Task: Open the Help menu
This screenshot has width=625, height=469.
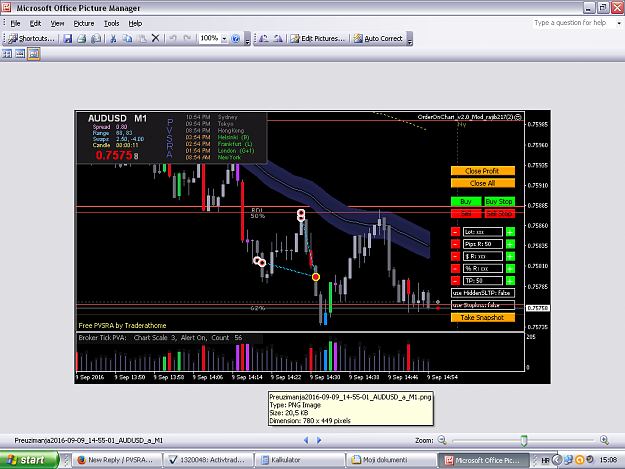Action: [x=135, y=23]
